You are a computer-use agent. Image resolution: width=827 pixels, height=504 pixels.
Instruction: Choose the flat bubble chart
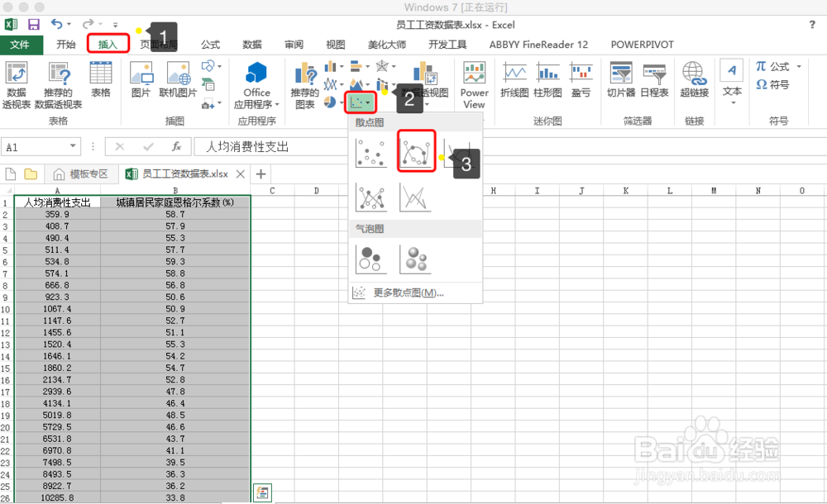(x=371, y=259)
